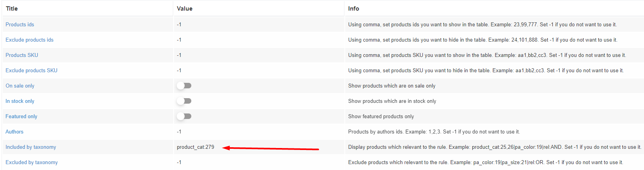
Task: Click the In stock only title link
Action: point(20,101)
